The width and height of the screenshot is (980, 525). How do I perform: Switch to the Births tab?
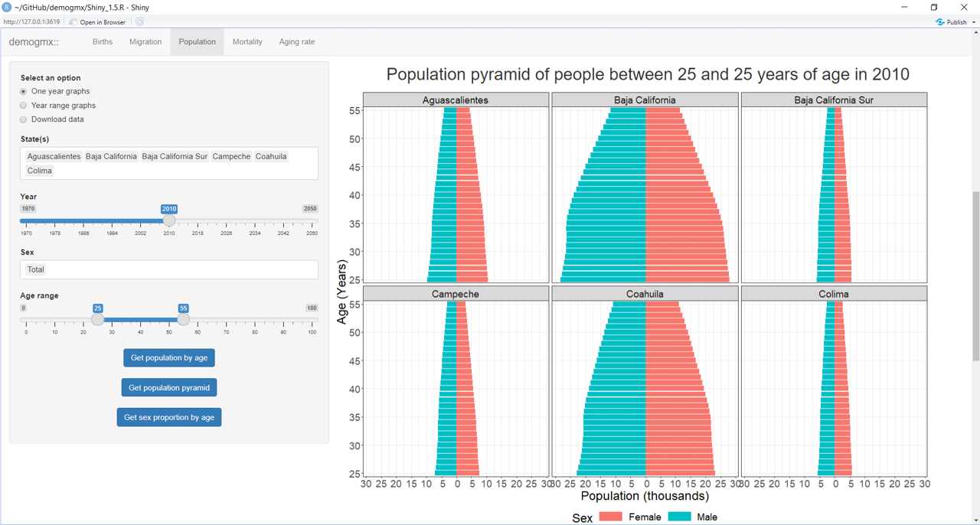103,42
